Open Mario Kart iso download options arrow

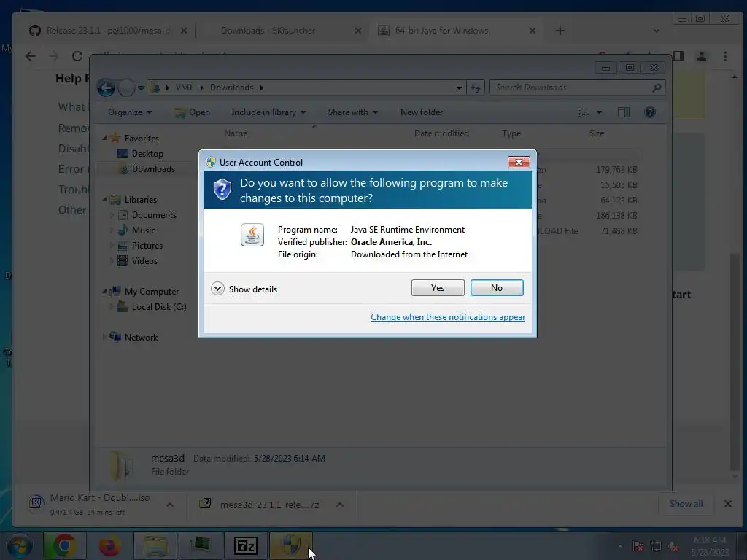pos(170,505)
